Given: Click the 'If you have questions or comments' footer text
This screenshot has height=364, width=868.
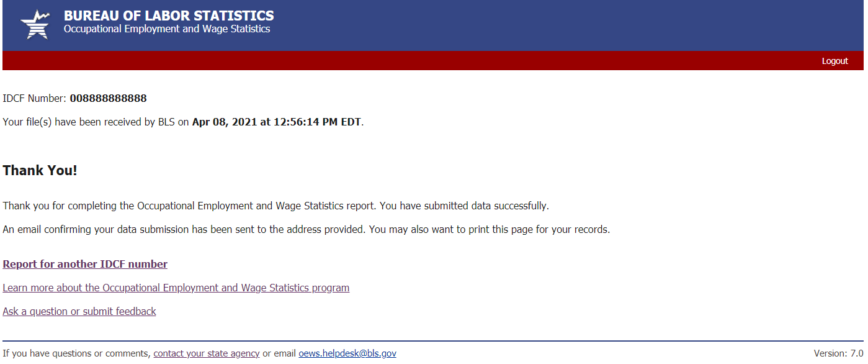Looking at the screenshot, I should tap(76, 353).
